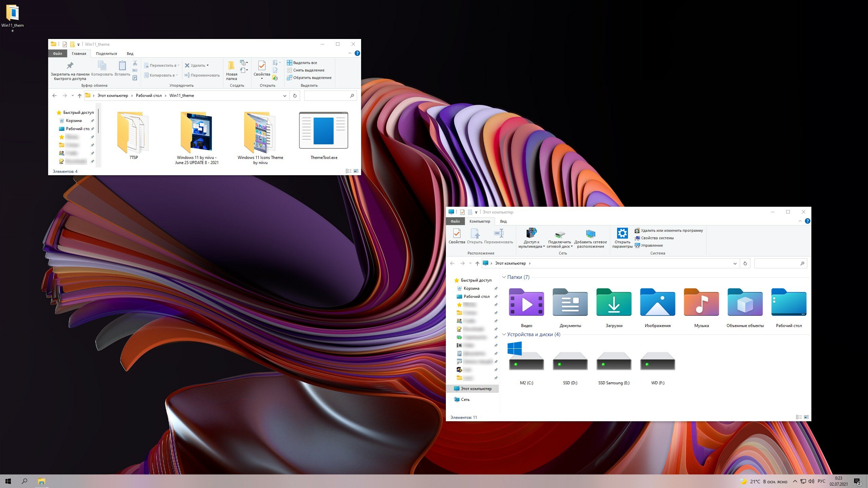868x488 pixels.
Task: Expand address bar history in Win11_theme
Action: pos(284,96)
